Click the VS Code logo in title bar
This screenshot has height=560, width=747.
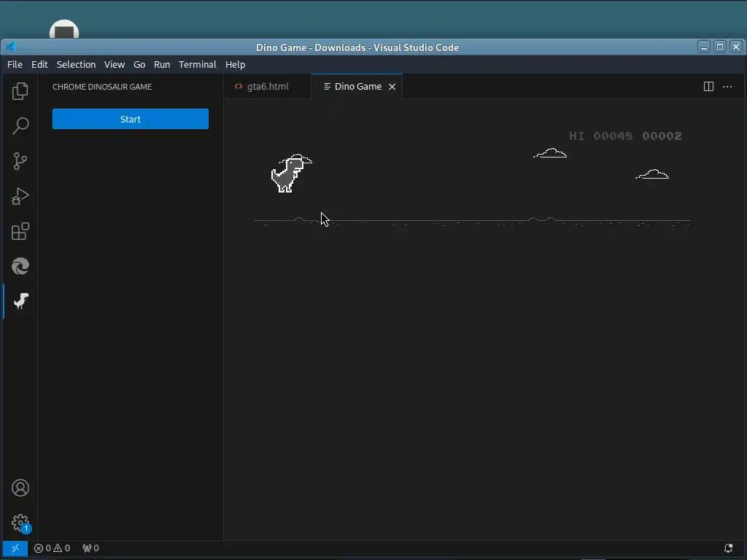tap(11, 47)
